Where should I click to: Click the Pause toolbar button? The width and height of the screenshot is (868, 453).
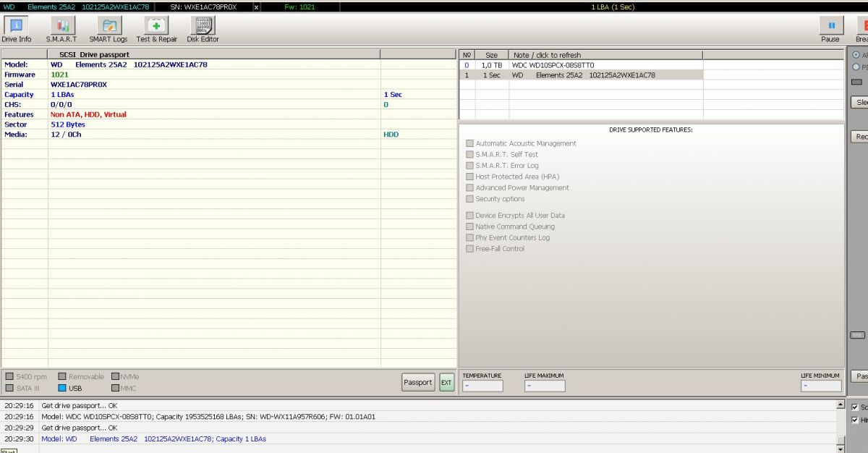pyautogui.click(x=830, y=30)
